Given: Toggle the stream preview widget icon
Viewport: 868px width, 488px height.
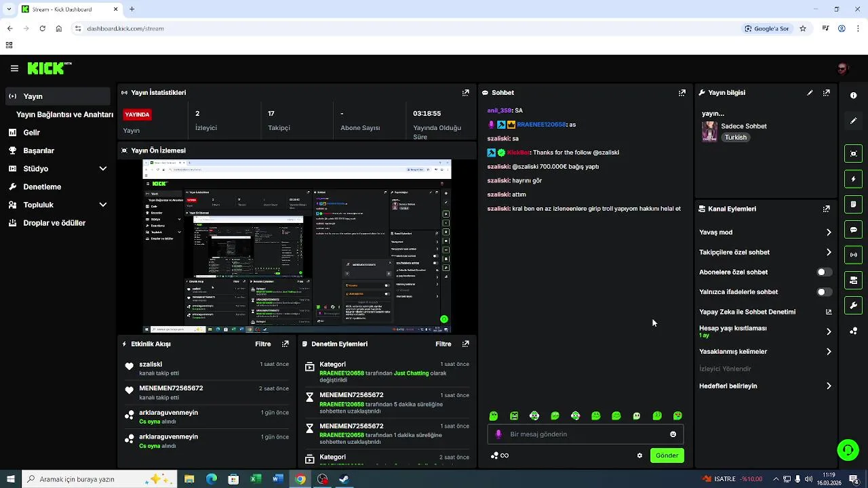Looking at the screenshot, I should point(853,154).
